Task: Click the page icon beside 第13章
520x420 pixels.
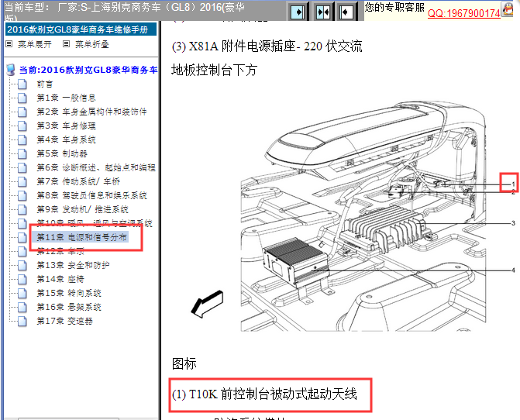Action: coord(22,266)
